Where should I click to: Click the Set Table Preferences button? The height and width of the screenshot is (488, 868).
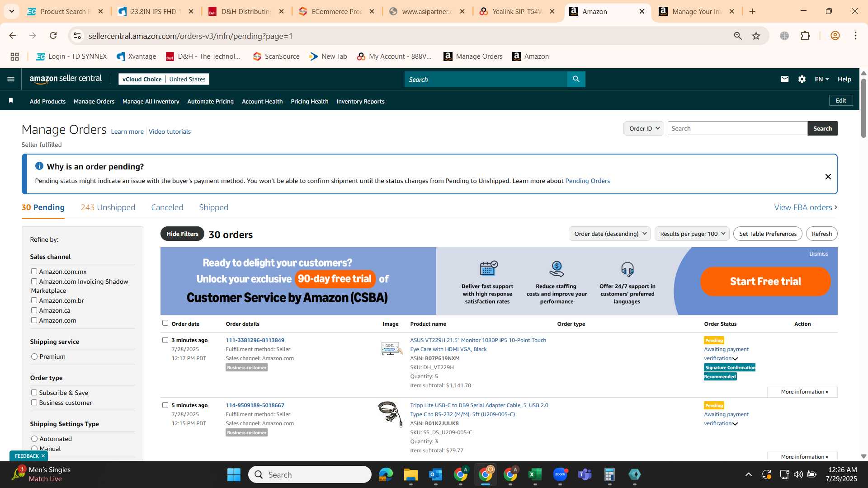click(768, 234)
